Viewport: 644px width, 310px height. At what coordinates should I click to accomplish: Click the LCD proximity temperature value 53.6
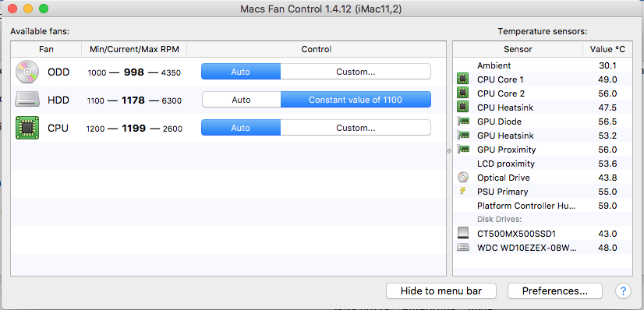[x=607, y=164]
